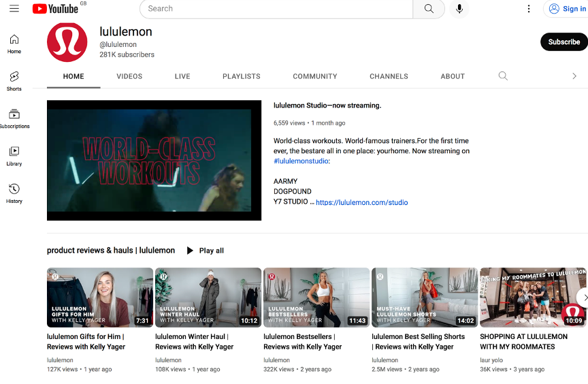This screenshot has width=588, height=384.
Task: Click the search magnifier button
Action: pos(429,9)
